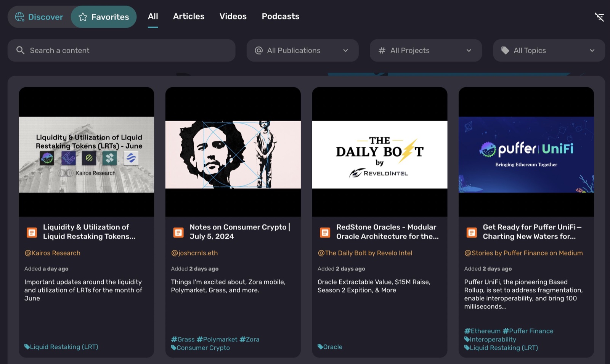Image resolution: width=610 pixels, height=364 pixels.
Task: Open the Kairos Research LRT thumbnail
Action: point(87,152)
